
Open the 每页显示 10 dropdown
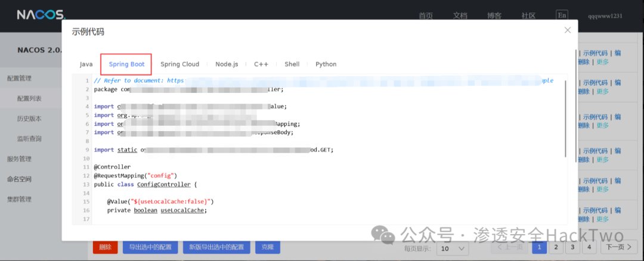point(452,248)
